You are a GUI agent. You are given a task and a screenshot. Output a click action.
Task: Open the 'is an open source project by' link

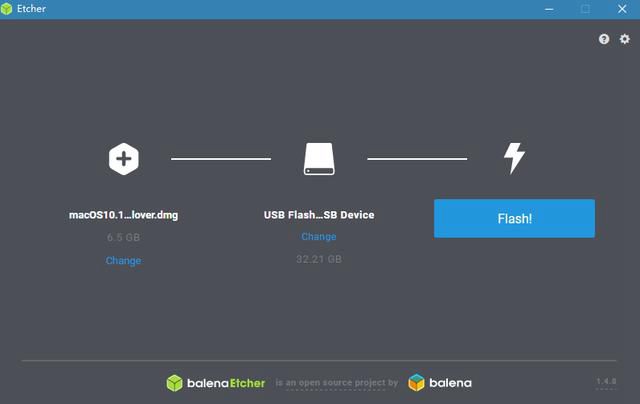point(337,383)
